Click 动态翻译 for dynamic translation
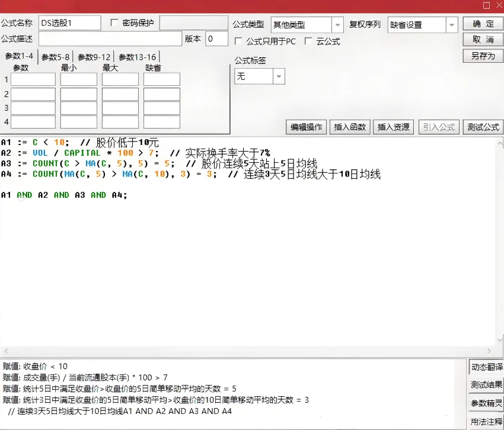Screen dimensions: 504x430 (x=484, y=367)
